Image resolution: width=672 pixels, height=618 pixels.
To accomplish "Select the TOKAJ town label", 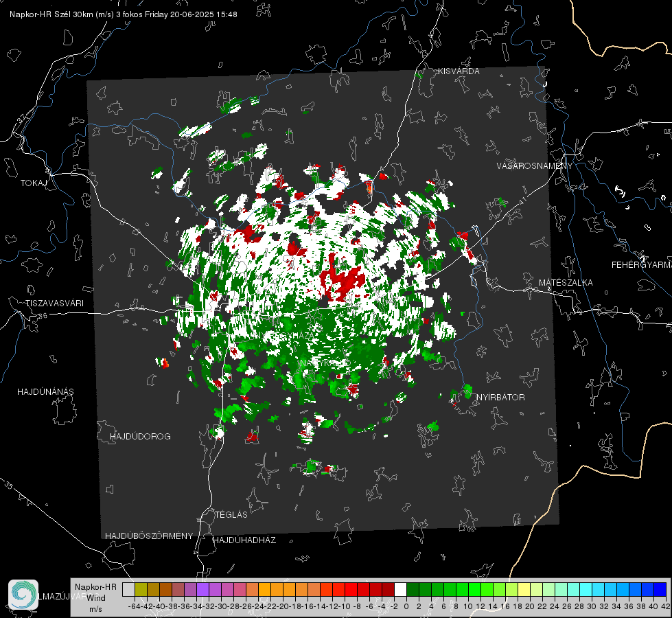I will tap(34, 183).
